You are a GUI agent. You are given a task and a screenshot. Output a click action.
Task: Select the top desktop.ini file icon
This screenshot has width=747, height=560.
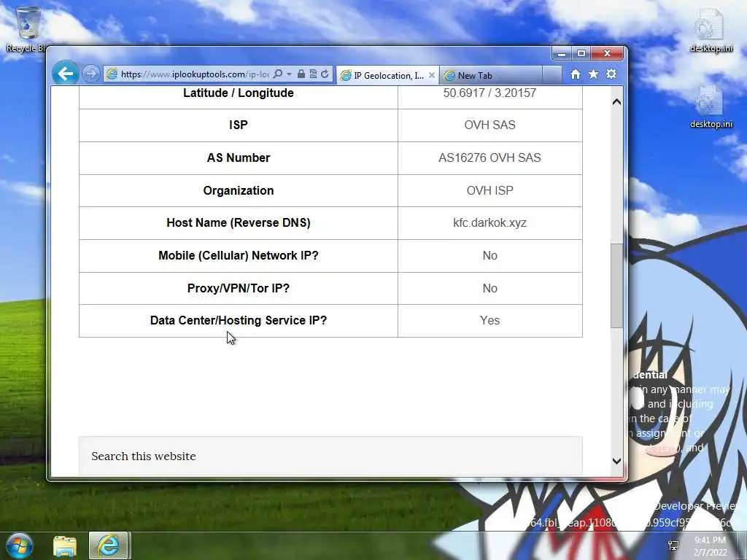[x=711, y=31]
